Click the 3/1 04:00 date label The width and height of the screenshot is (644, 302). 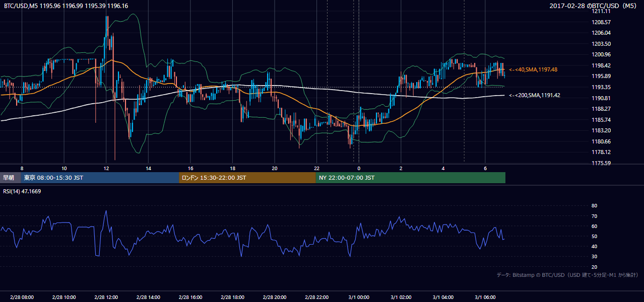tap(443, 297)
